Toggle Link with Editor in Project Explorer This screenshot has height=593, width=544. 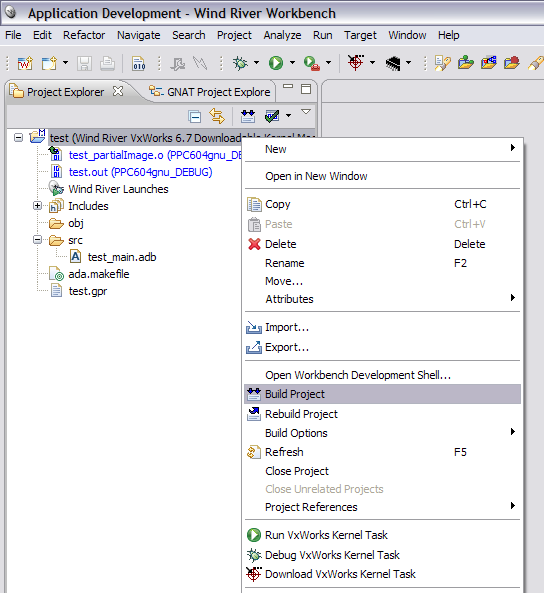[x=217, y=116]
